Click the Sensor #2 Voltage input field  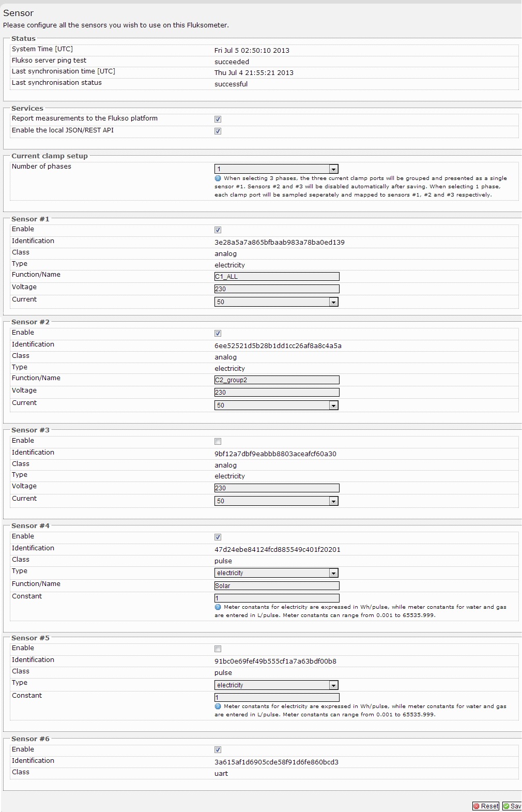click(277, 393)
